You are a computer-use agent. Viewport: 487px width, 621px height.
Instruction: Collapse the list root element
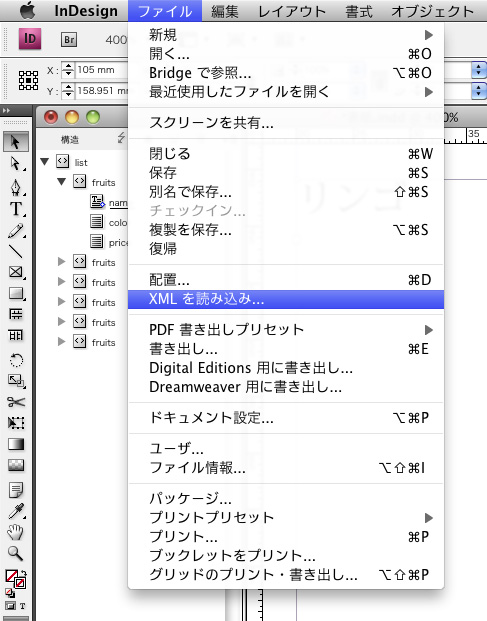tap(44, 162)
